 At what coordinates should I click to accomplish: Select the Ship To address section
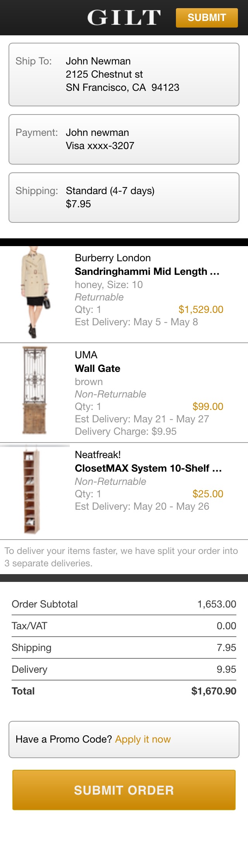tap(123, 74)
